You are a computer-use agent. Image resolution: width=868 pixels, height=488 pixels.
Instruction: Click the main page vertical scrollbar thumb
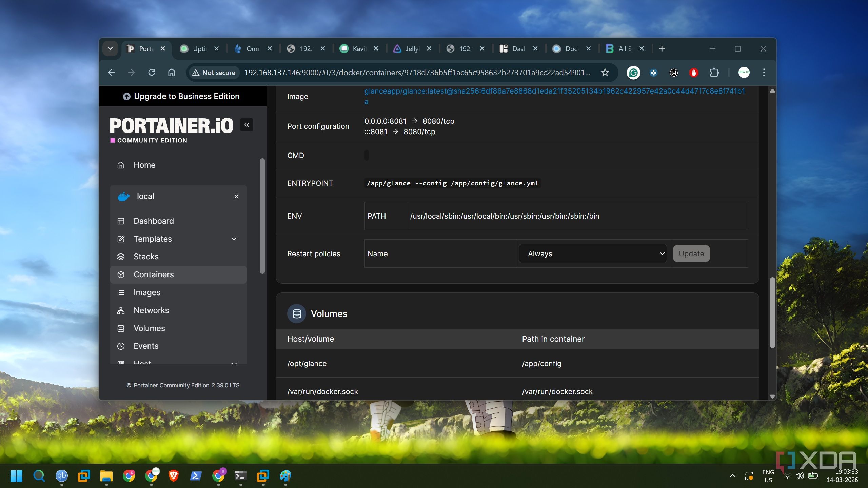[x=772, y=312]
